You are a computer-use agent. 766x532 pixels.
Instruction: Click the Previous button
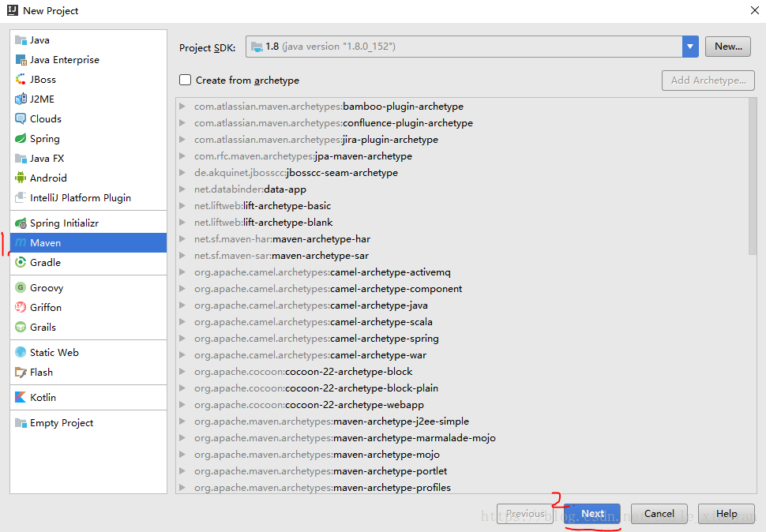[x=525, y=514]
